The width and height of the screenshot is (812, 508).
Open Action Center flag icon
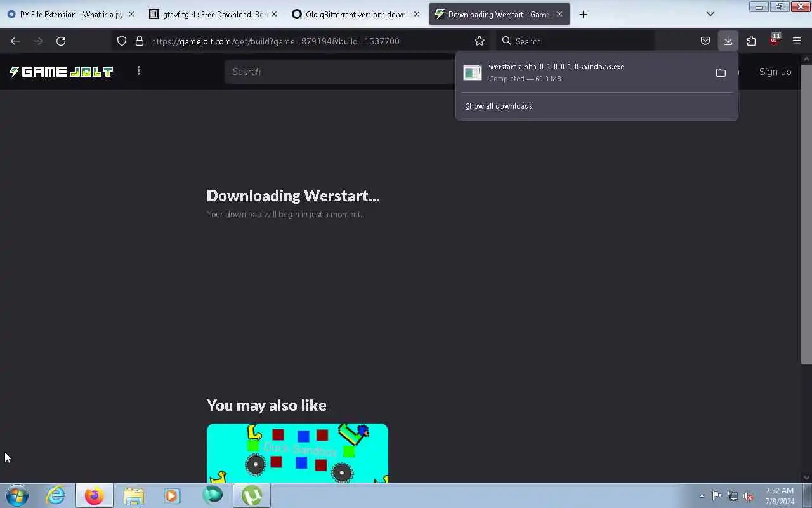(x=717, y=496)
